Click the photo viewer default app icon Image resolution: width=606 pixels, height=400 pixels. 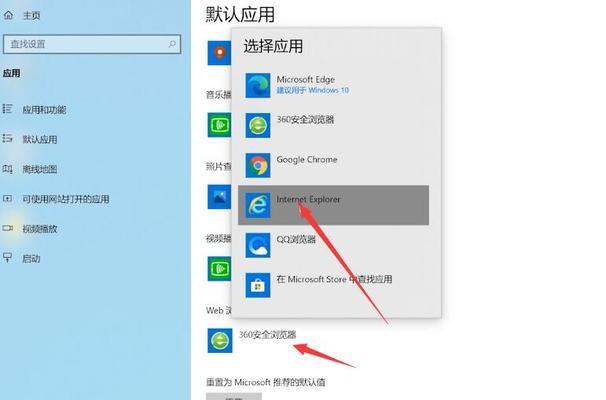coord(220,197)
